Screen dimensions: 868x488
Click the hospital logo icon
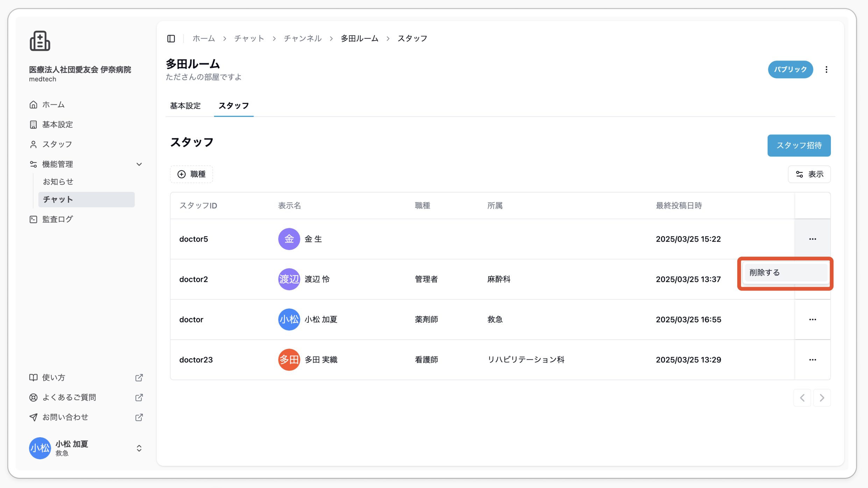(x=40, y=41)
